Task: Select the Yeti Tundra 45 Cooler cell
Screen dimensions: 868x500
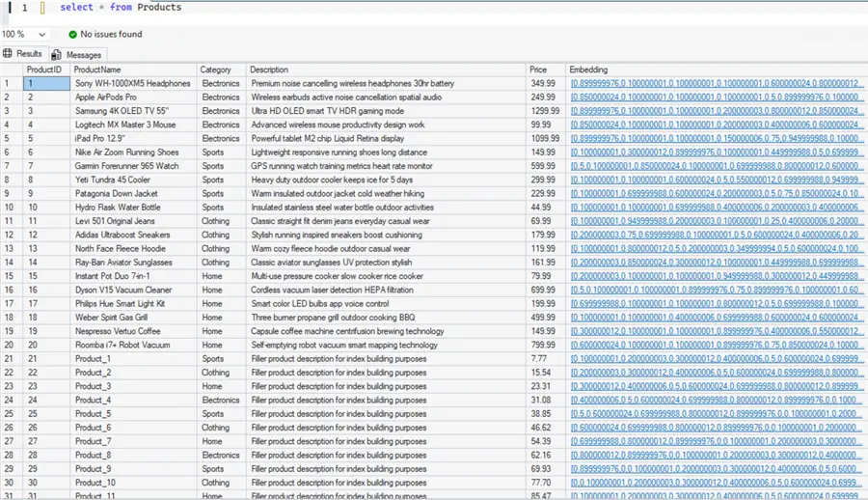Action: (x=133, y=180)
